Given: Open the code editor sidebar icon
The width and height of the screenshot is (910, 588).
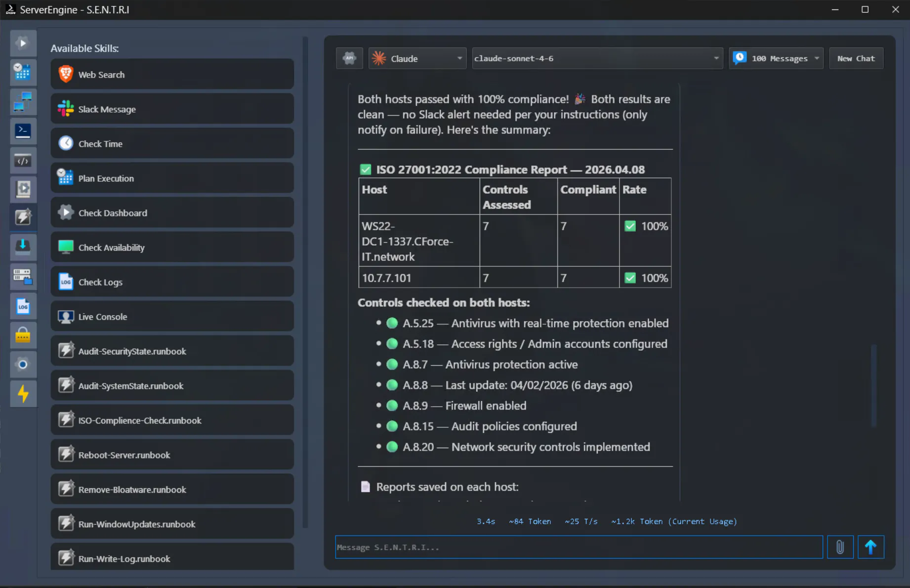Looking at the screenshot, I should point(23,161).
